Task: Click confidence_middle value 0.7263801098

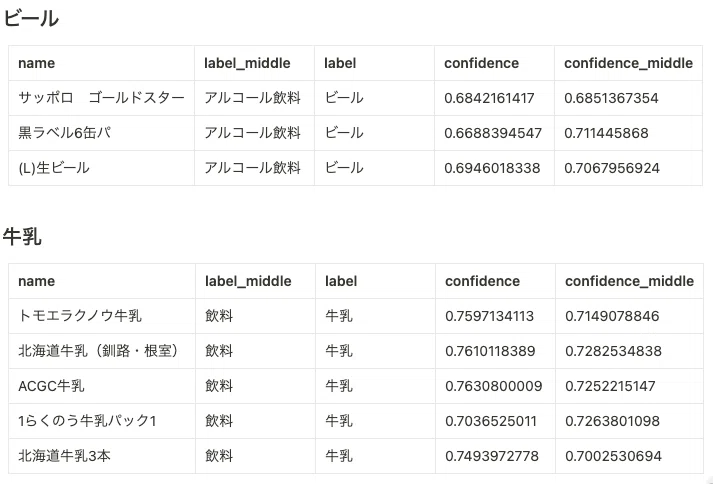Action: tap(613, 421)
